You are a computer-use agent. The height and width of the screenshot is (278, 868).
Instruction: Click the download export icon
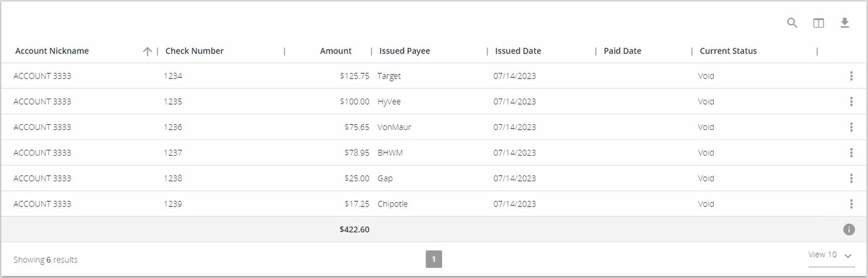pos(844,23)
